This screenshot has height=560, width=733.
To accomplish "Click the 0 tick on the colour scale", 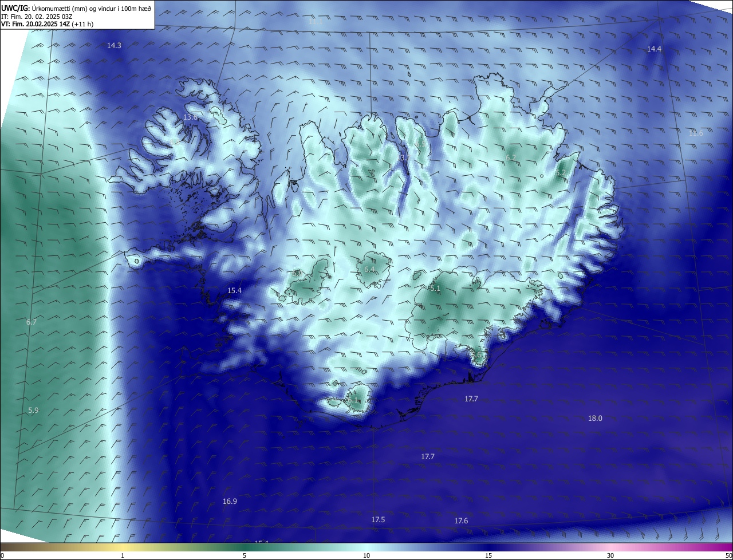I will (2, 555).
